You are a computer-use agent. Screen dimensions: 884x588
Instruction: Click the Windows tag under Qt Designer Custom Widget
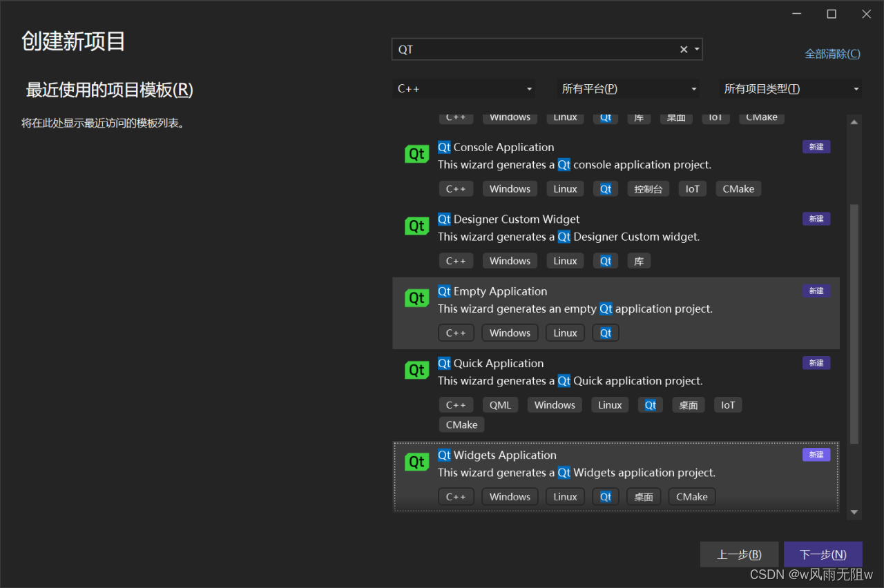(x=510, y=261)
